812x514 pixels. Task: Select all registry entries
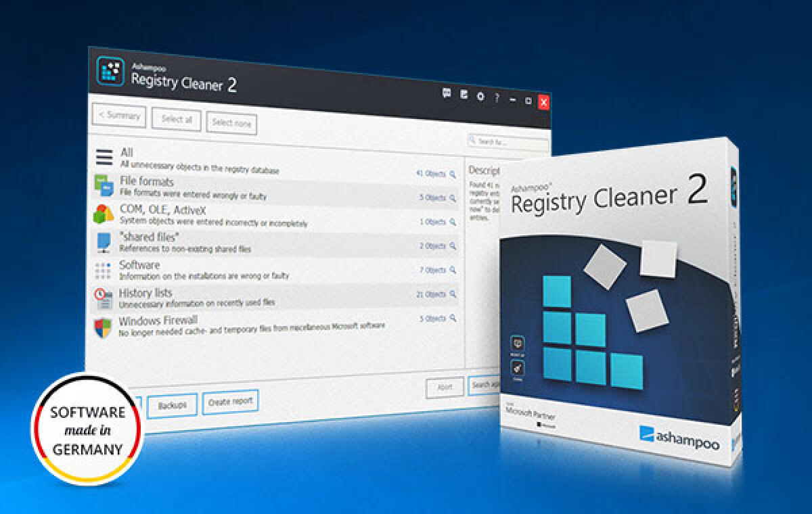177,119
